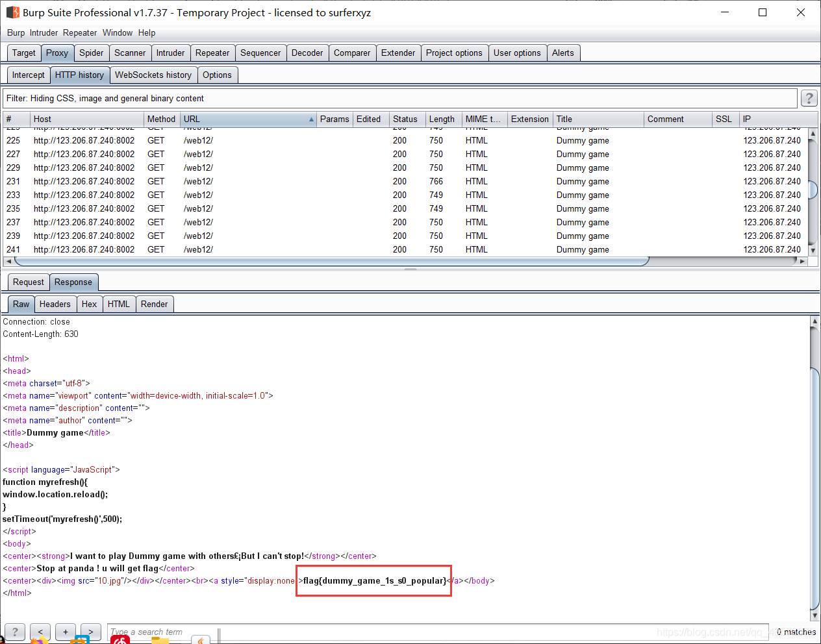Switch to the Comparer tab

click(352, 53)
